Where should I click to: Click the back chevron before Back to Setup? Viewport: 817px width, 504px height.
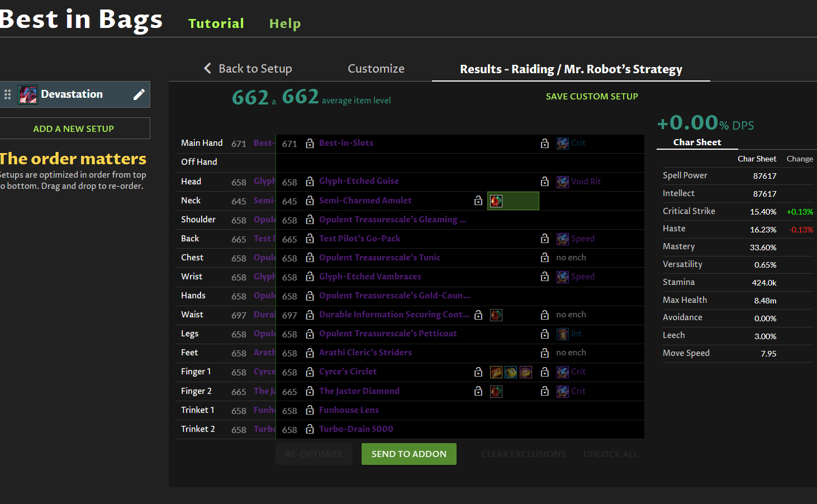pyautogui.click(x=207, y=68)
